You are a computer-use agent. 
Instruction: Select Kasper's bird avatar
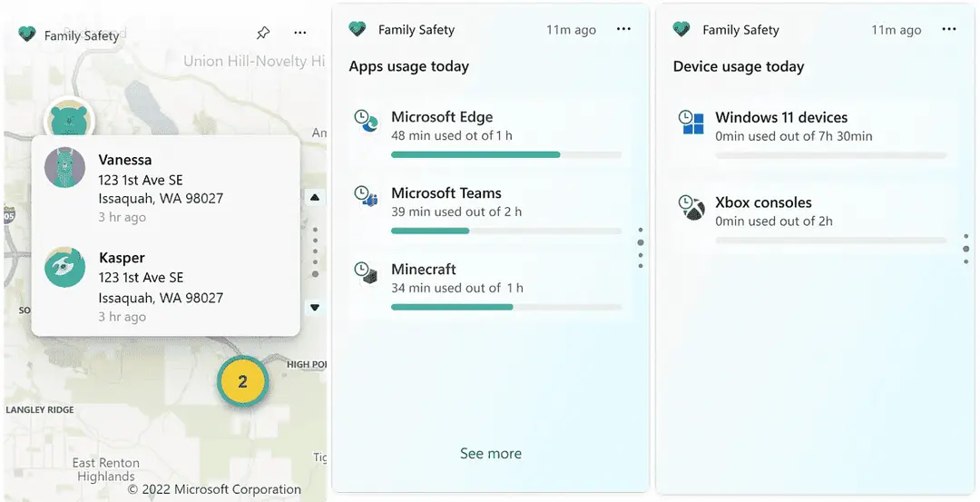(65, 267)
